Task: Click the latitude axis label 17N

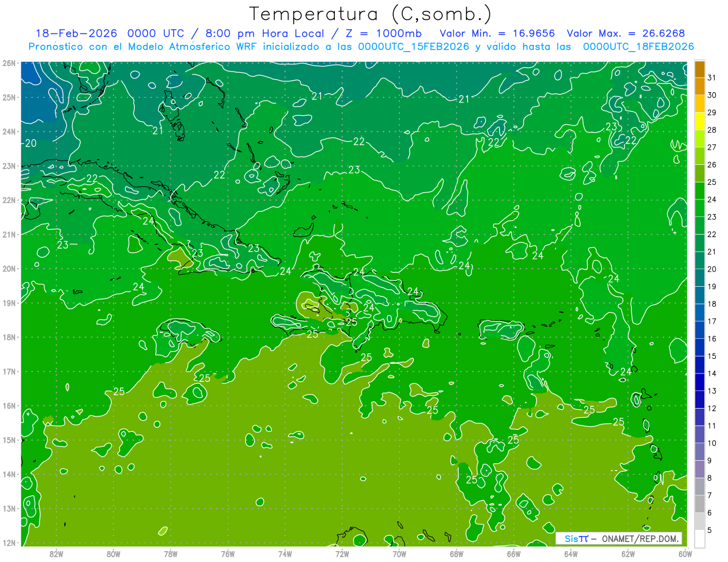Action: pos(8,371)
